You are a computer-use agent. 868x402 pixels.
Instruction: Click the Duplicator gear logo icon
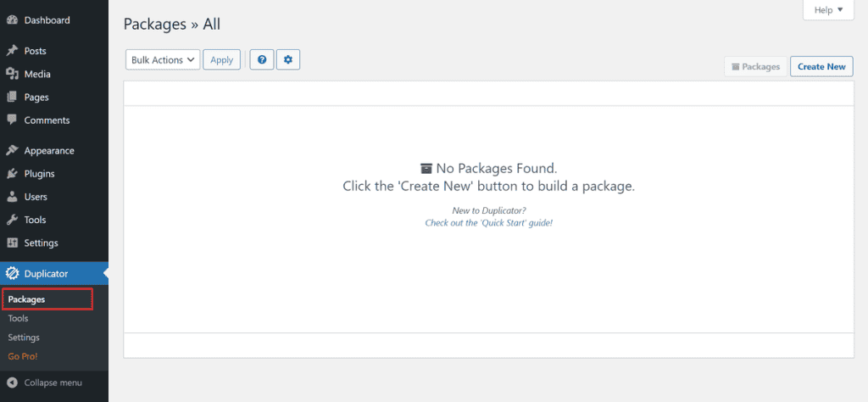pyautogui.click(x=12, y=274)
